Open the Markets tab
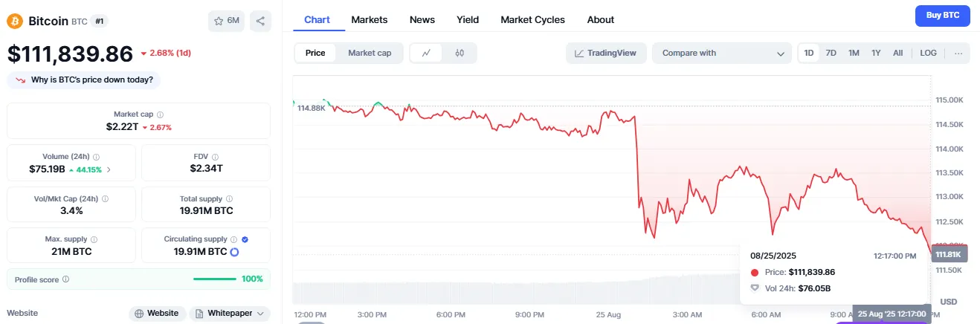This screenshot has width=980, height=324. click(x=370, y=19)
